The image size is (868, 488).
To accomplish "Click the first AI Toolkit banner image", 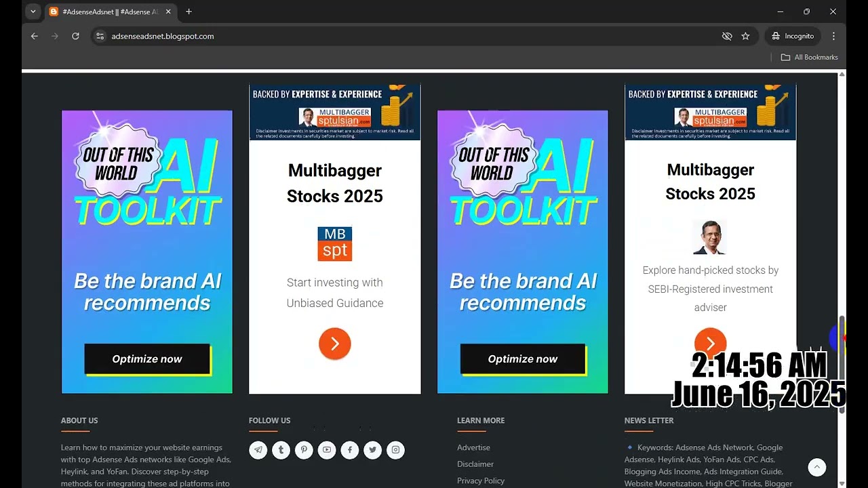I will click(x=147, y=252).
